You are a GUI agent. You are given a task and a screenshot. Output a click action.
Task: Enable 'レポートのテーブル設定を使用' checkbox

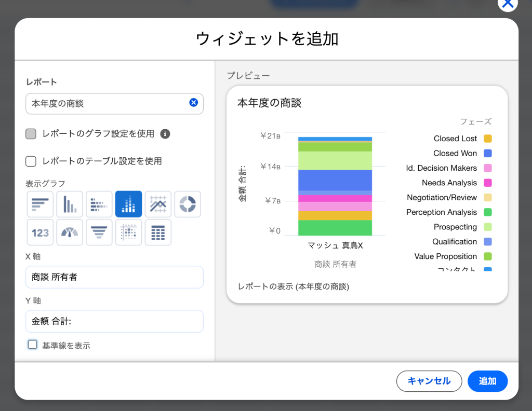[x=31, y=161]
